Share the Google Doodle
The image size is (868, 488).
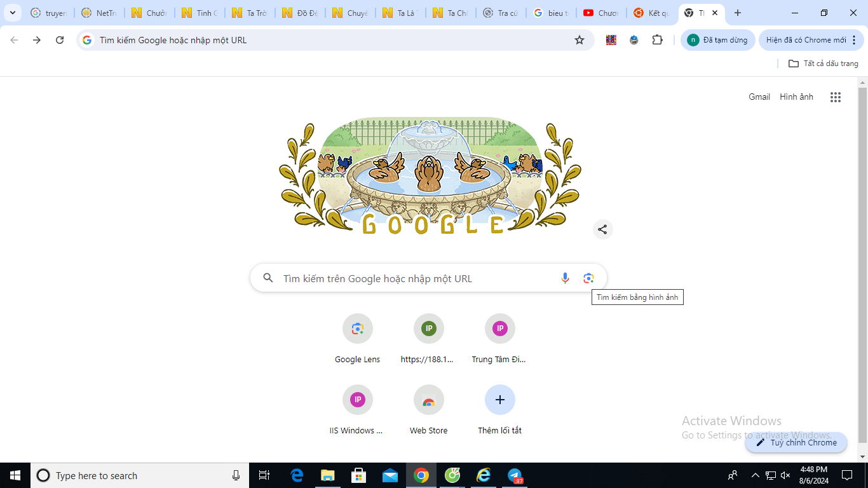click(602, 229)
